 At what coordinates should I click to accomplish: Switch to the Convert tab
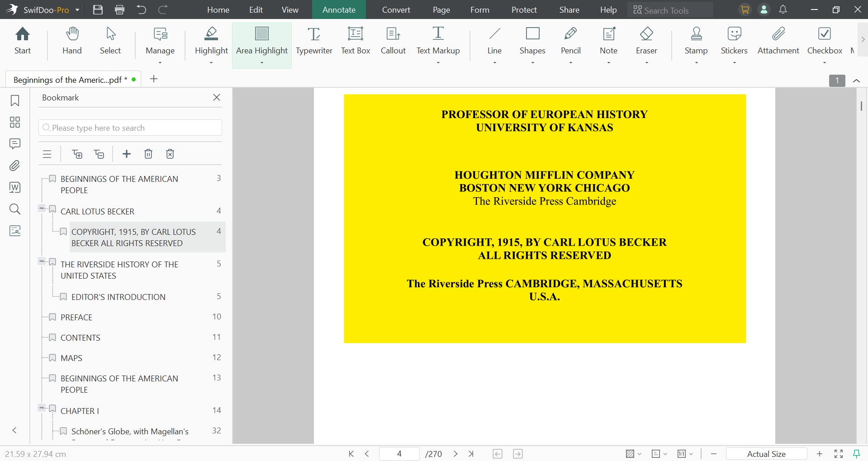click(396, 10)
